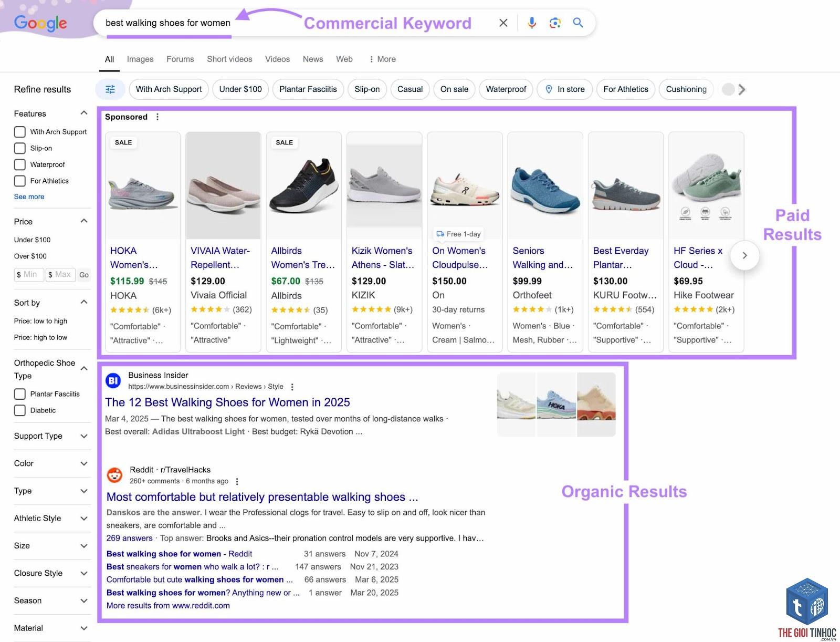Select the Plantar Fasciitis filter chip

308,89
